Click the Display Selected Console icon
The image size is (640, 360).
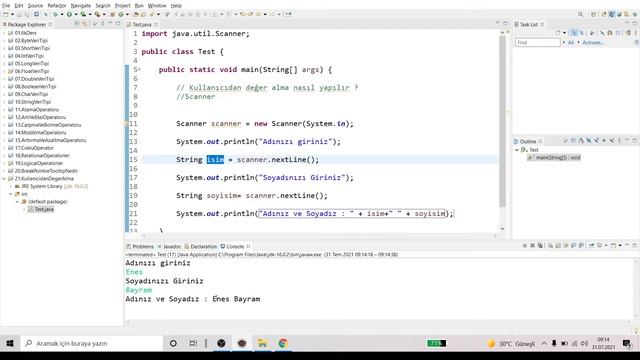pyautogui.click(x=600, y=245)
